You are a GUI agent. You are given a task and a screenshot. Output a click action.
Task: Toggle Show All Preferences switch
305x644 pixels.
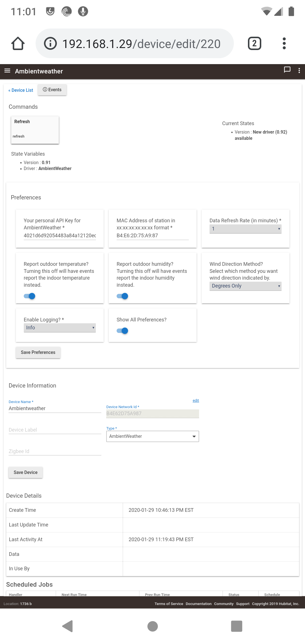(x=122, y=331)
